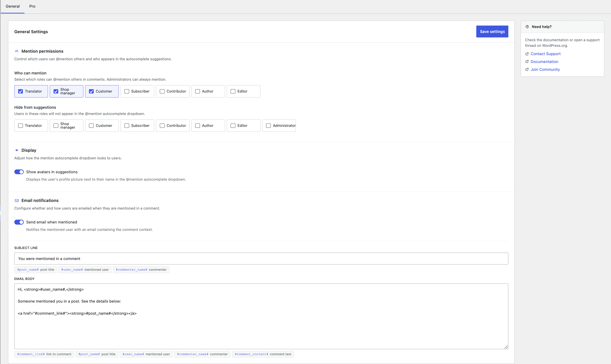611x364 pixels.
Task: Check Translator under Hide from suggestions
Action: pos(21,126)
